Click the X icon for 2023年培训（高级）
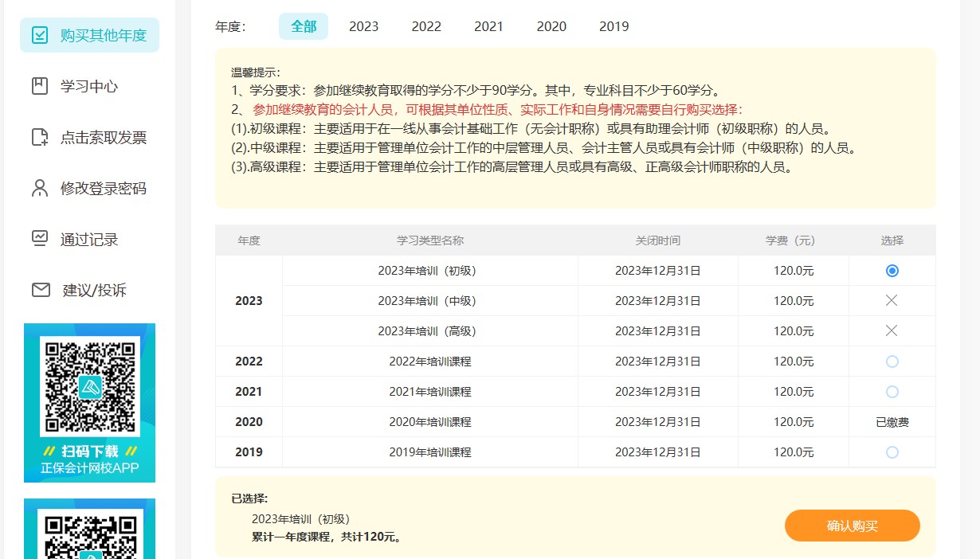Screen dimensions: 980x559 [892, 331]
